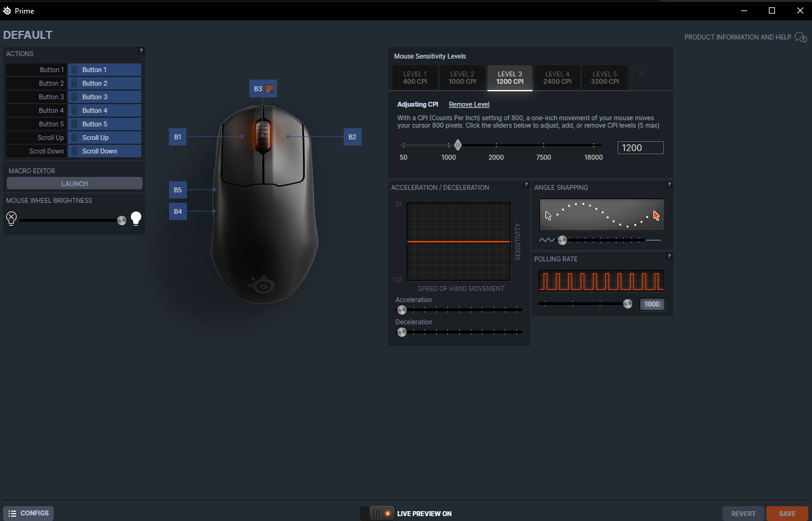Open the Button 5 action assignment box
Screen dimensions: 812x521
[x=104, y=124]
